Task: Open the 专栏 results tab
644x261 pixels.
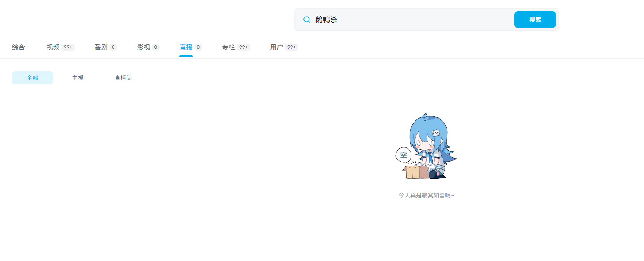Action: pyautogui.click(x=236, y=47)
